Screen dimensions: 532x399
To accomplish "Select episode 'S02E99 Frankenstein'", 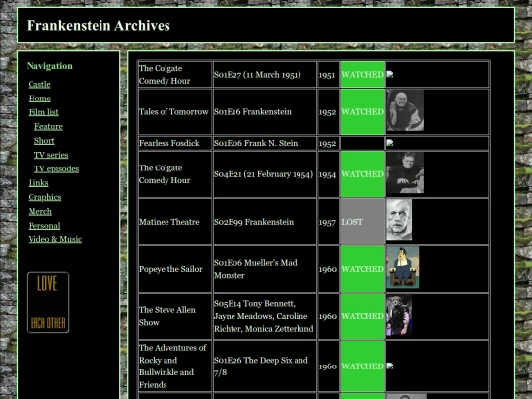I will pyautogui.click(x=253, y=222).
